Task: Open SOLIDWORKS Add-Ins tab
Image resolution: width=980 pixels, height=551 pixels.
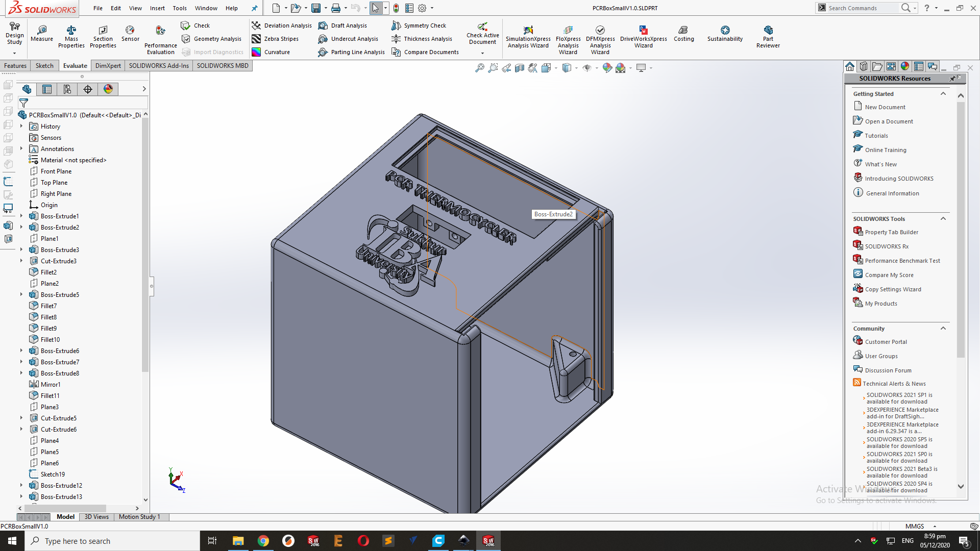Action: pyautogui.click(x=159, y=66)
